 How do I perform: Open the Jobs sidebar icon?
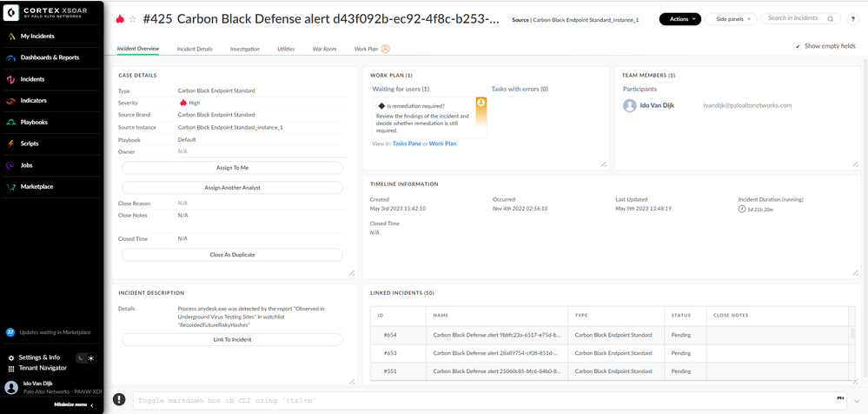coord(11,165)
